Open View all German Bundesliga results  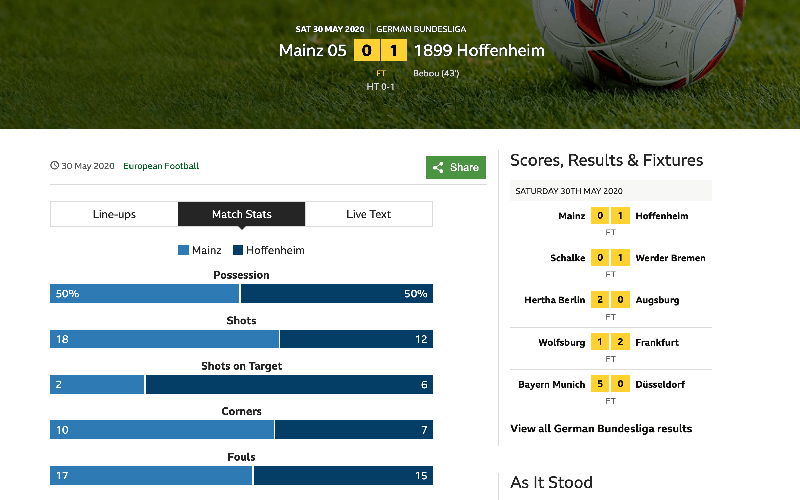[601, 429]
